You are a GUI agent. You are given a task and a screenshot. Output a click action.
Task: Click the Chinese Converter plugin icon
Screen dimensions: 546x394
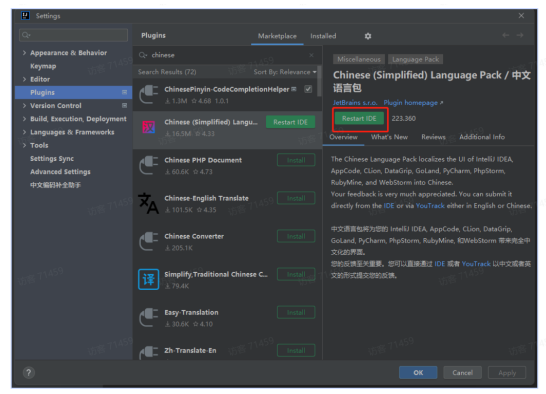pyautogui.click(x=149, y=241)
